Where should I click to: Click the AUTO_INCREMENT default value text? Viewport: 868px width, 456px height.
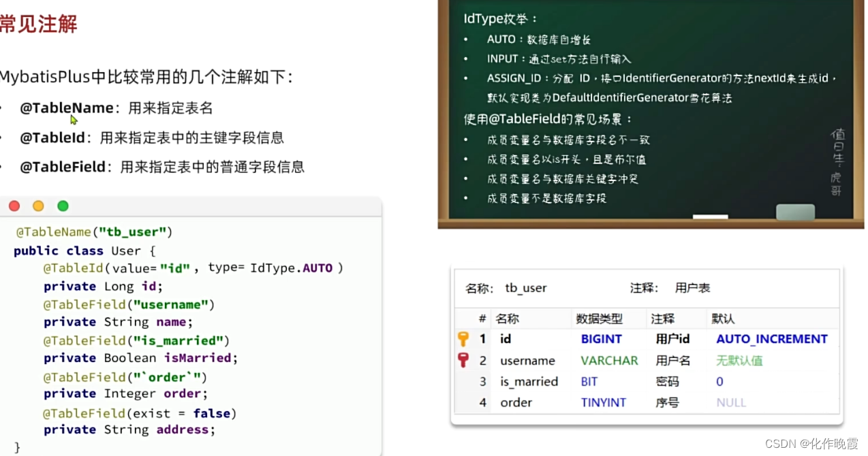coord(772,338)
